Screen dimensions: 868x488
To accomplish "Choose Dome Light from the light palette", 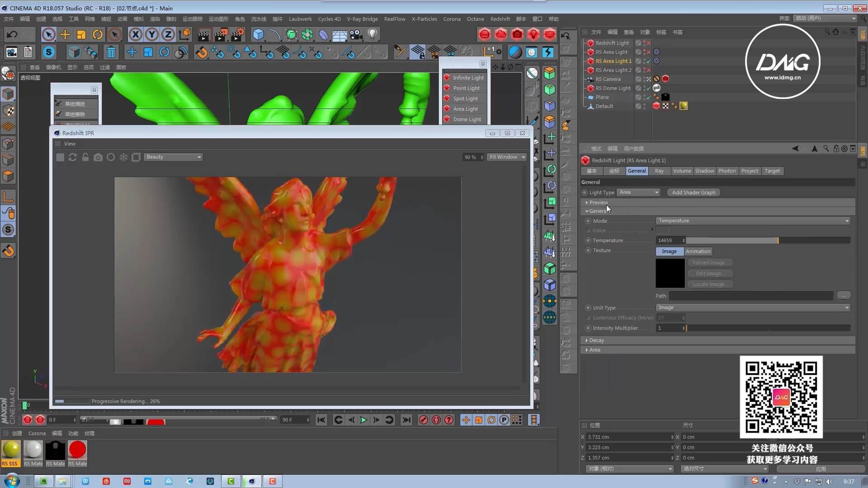I will coord(467,119).
